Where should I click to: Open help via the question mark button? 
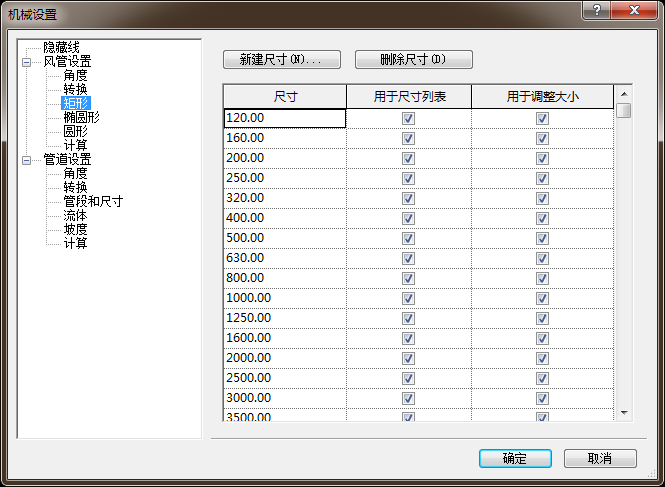(x=597, y=10)
